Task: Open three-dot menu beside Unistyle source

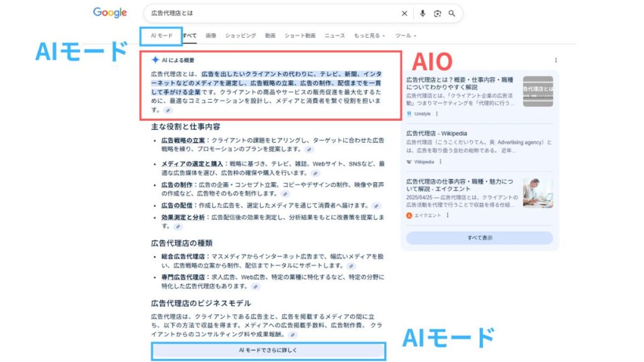Action: [x=436, y=114]
